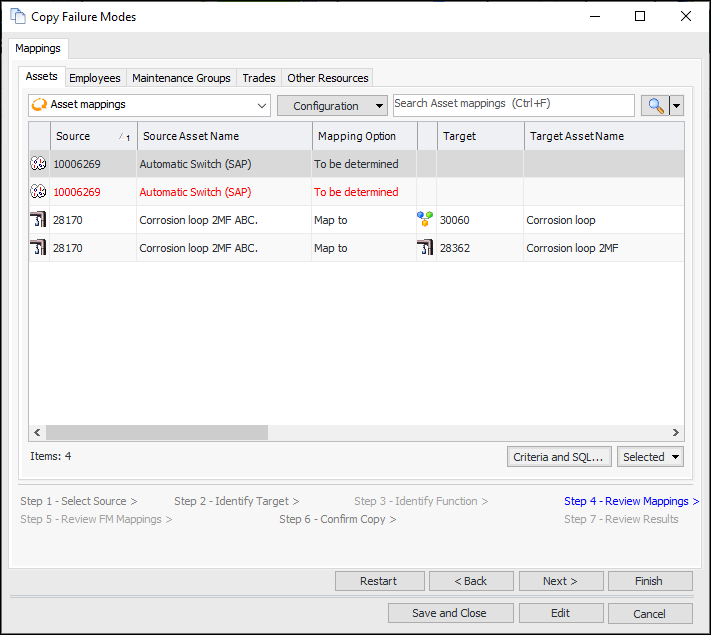Select the Other Resources tab
Image resolution: width=711 pixels, height=635 pixels.
pos(327,78)
